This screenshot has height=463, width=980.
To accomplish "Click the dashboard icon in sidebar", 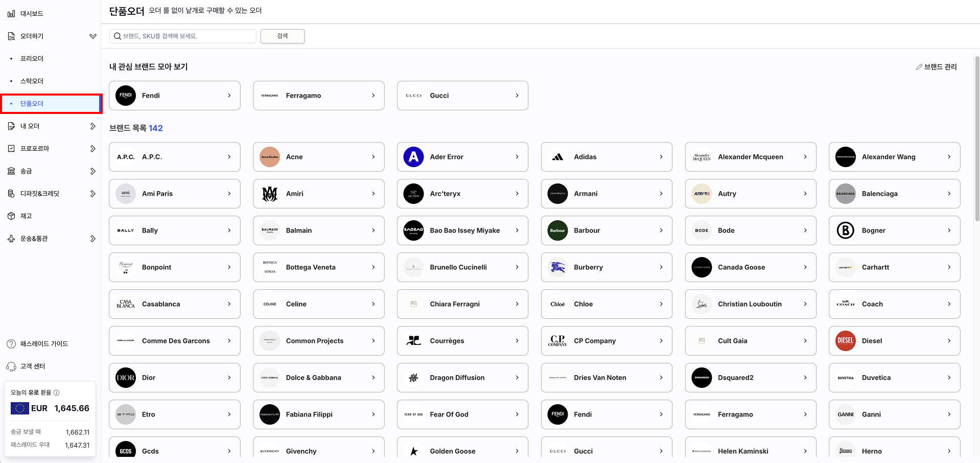I will point(11,14).
